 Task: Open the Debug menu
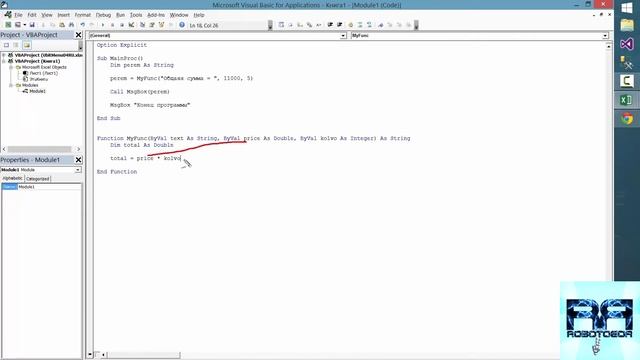coord(103,15)
